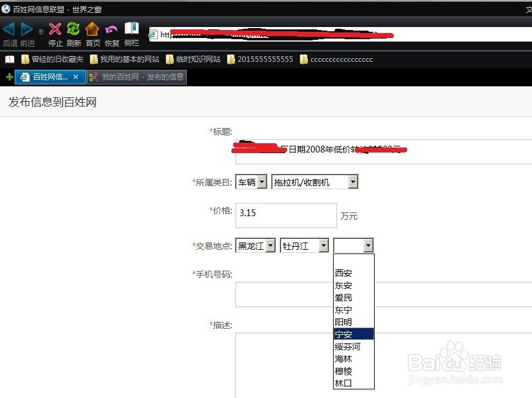Select 海林 from district list

click(x=353, y=359)
